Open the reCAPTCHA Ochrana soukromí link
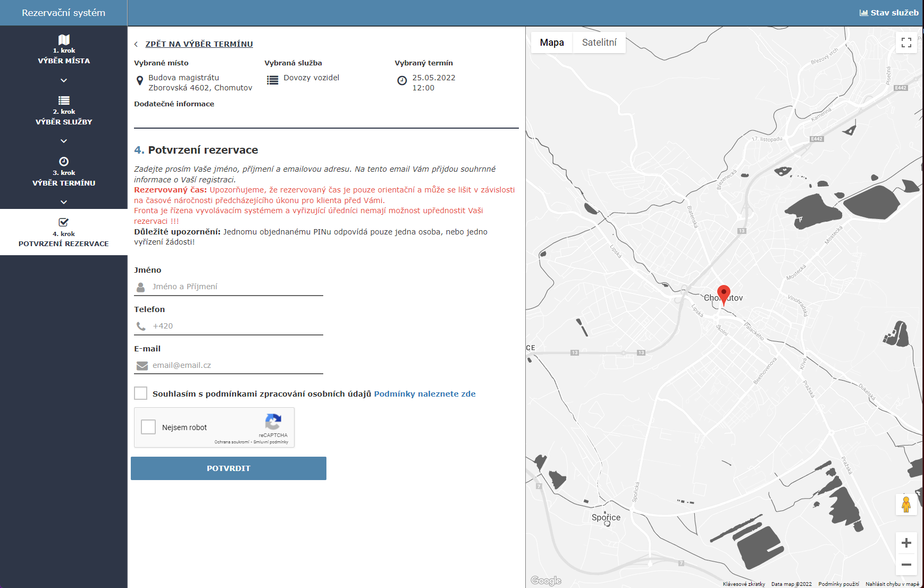This screenshot has width=924, height=588. click(x=232, y=442)
